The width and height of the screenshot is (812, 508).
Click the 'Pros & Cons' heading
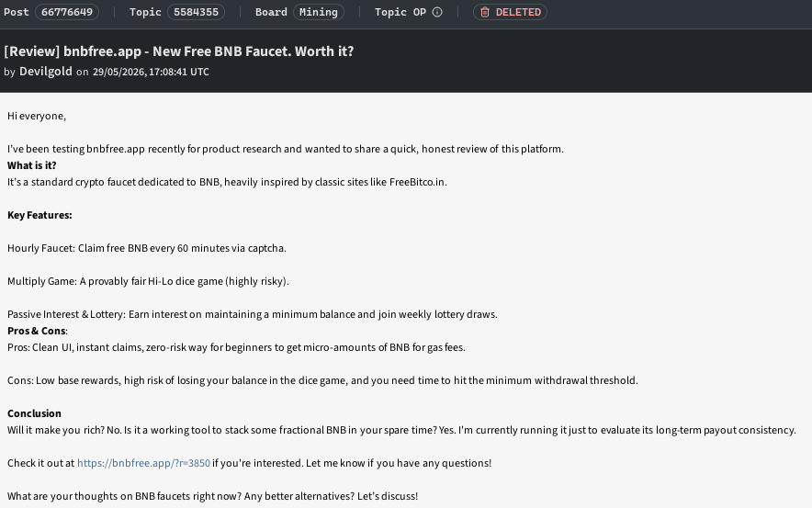(x=36, y=331)
